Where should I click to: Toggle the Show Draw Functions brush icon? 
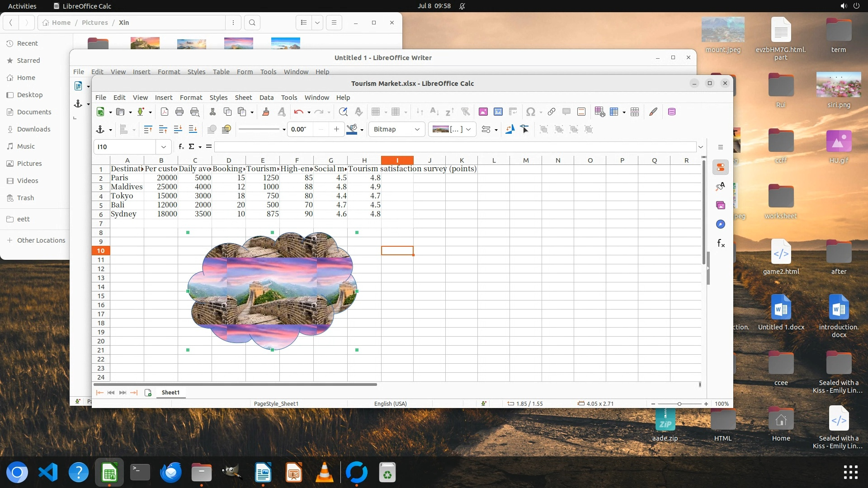pyautogui.click(x=653, y=112)
